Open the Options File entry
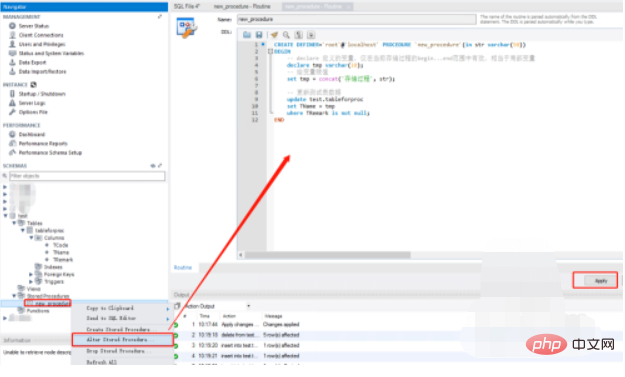Screen dimensions: 625x377 pyautogui.click(x=33, y=112)
